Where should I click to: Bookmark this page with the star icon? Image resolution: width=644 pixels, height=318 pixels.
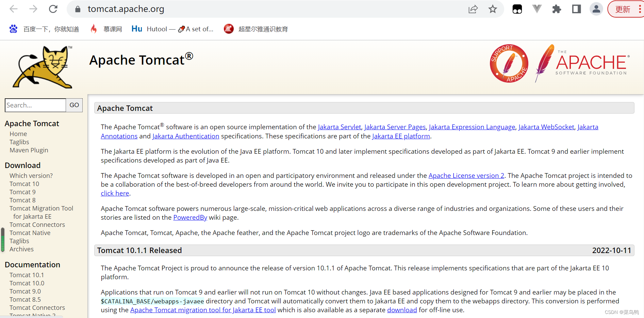click(x=492, y=9)
